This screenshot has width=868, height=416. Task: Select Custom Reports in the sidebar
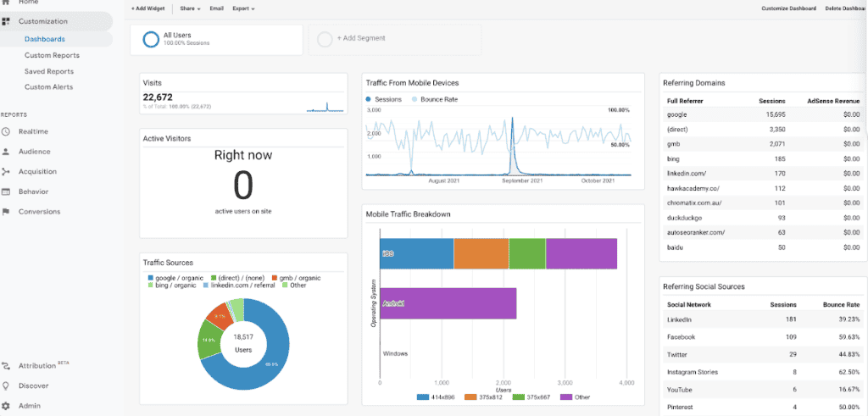(x=52, y=55)
